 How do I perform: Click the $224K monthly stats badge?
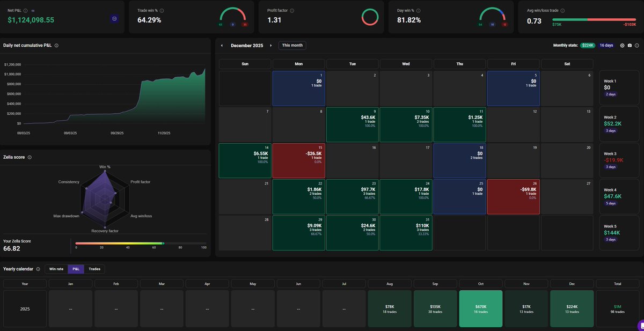tap(588, 46)
